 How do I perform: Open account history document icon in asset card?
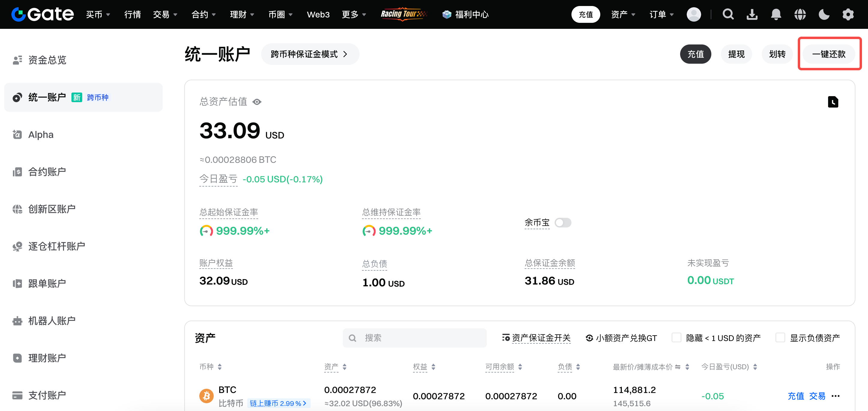coord(833,102)
